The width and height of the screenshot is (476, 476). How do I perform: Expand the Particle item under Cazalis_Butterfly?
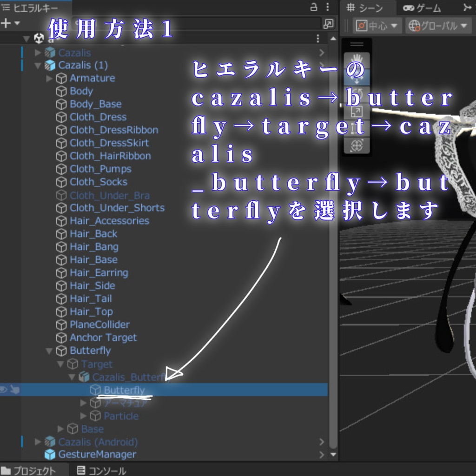tap(83, 416)
